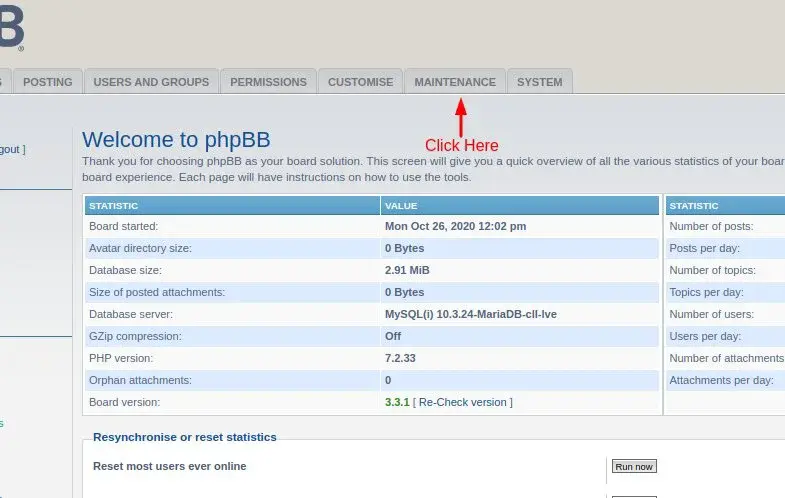Click the Orphan attachments label

pos(140,380)
